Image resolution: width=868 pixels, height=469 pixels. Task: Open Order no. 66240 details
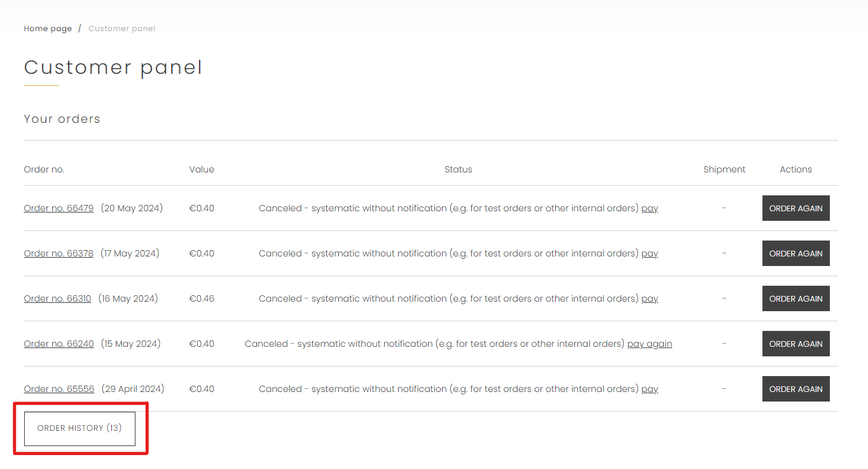point(59,344)
